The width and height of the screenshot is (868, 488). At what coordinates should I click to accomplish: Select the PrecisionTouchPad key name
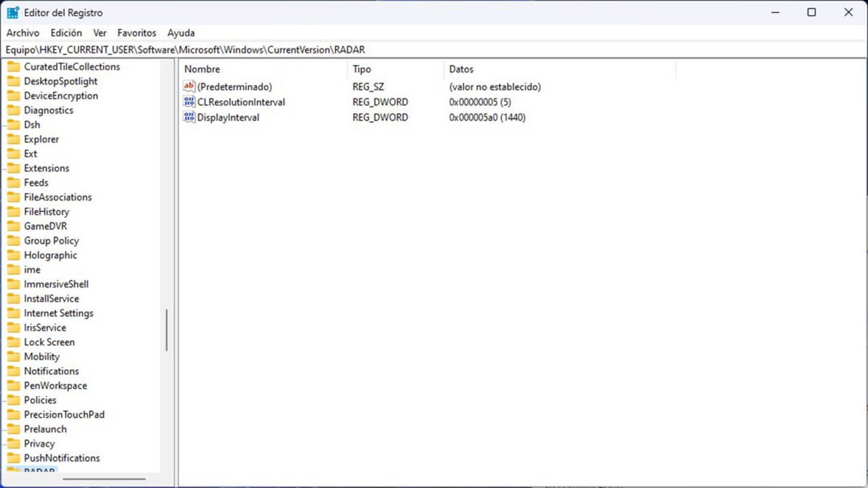[x=64, y=414]
